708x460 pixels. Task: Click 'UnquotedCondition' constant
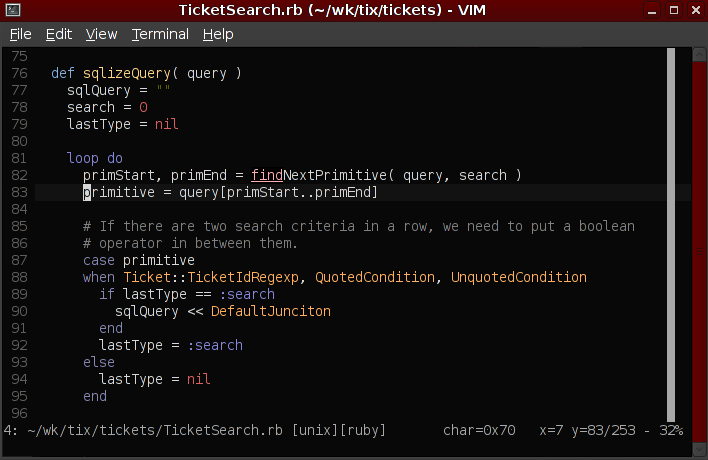pyautogui.click(x=519, y=277)
